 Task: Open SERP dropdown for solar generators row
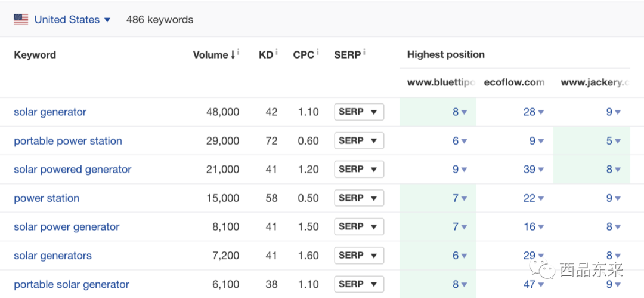coord(359,256)
